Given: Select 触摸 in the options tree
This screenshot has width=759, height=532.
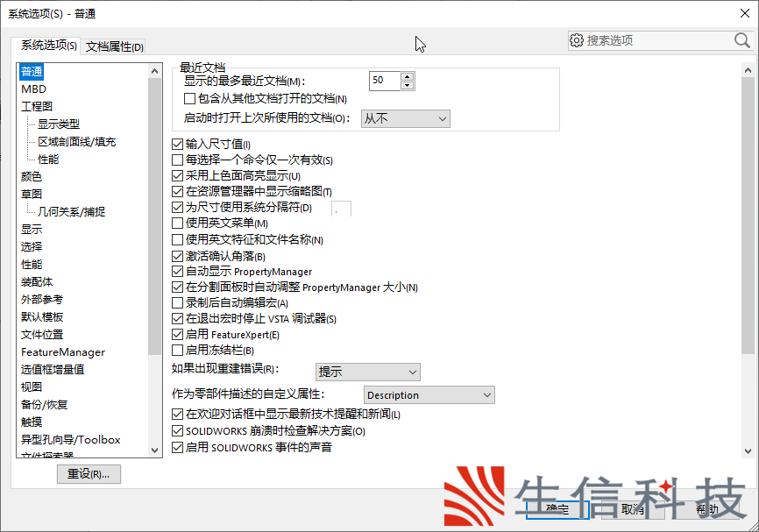Looking at the screenshot, I should tap(32, 422).
